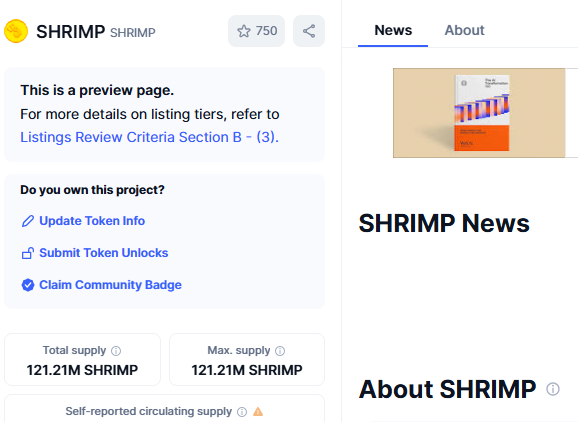Switch to the News tab
Screen dimensions: 578x422
(x=393, y=30)
